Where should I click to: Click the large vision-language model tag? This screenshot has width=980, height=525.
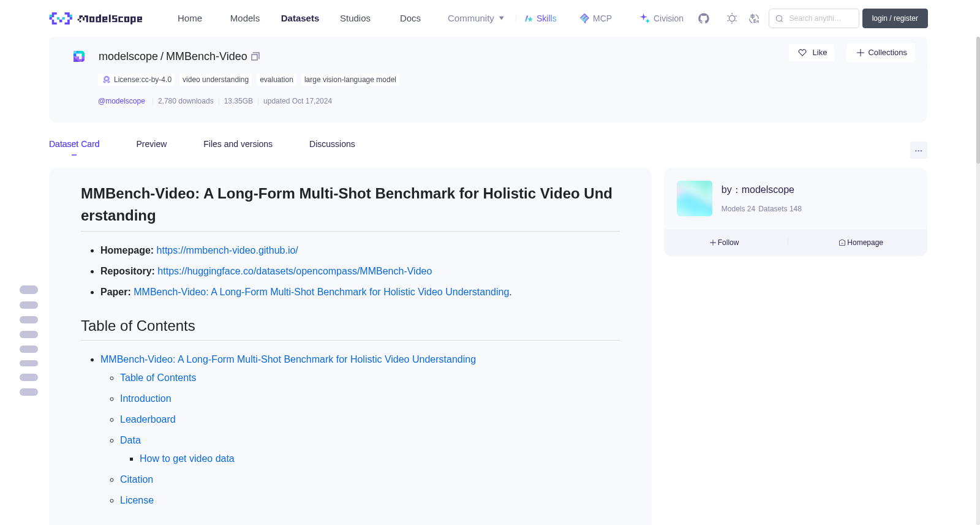pyautogui.click(x=350, y=80)
